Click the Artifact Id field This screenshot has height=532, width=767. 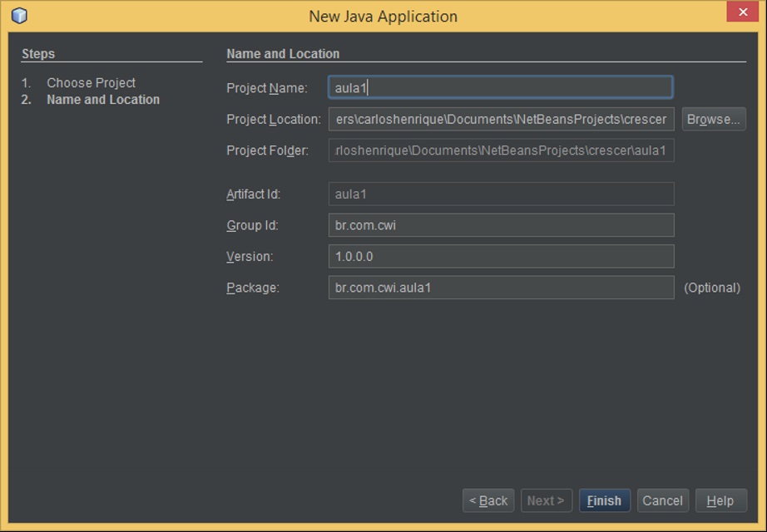[502, 195]
